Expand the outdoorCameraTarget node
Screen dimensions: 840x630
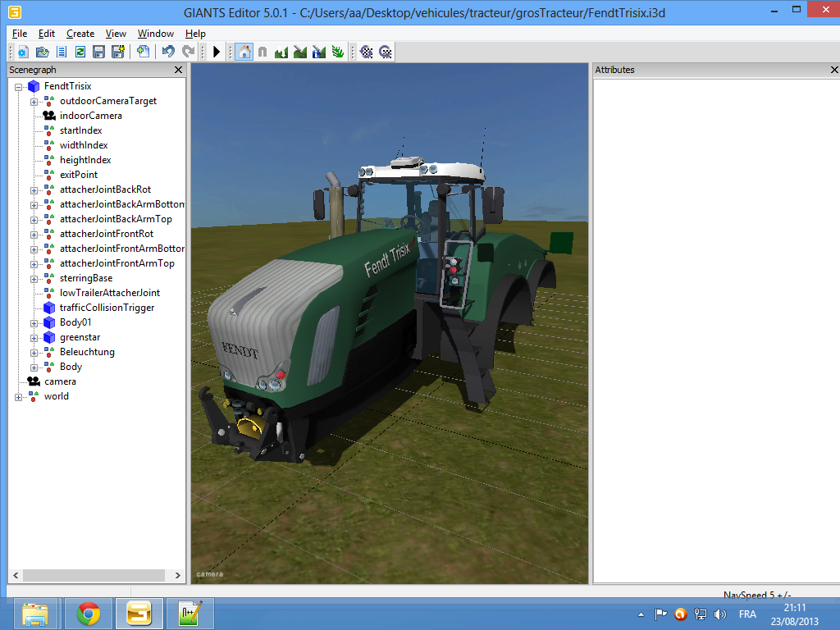pos(34,102)
